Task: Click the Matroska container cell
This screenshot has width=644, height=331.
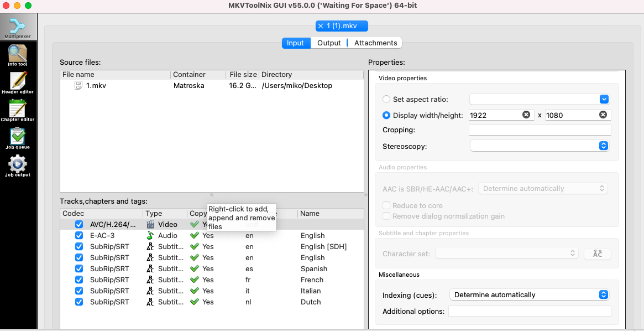Action: [x=189, y=86]
